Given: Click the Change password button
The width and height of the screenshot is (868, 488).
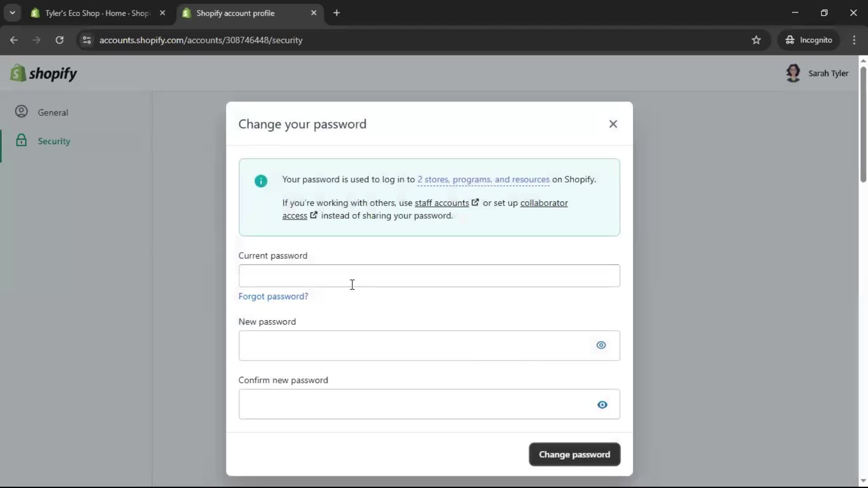Looking at the screenshot, I should coord(574,454).
